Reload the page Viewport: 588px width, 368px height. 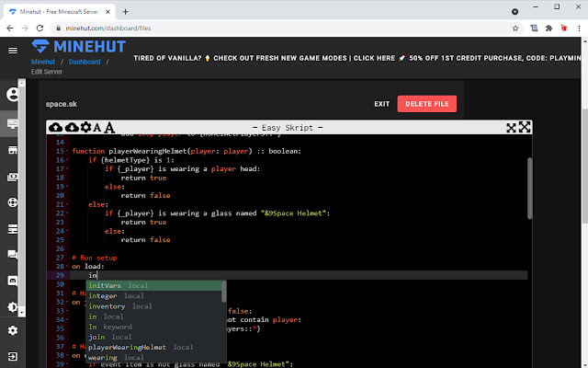click(40, 29)
